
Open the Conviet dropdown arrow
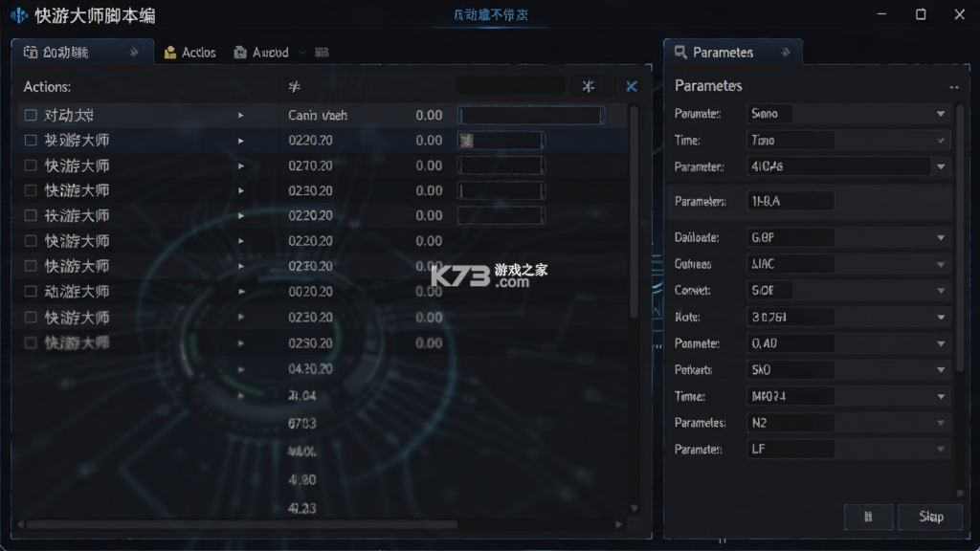941,291
